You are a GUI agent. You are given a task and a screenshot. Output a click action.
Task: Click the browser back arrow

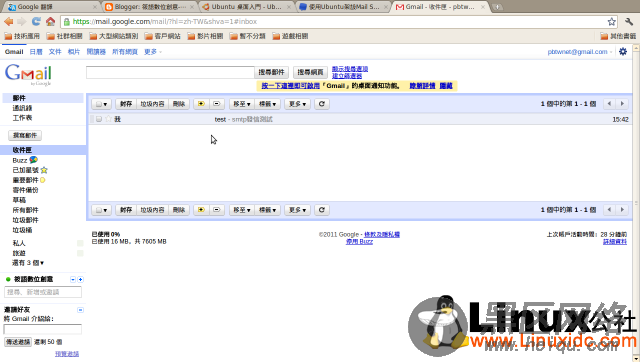[x=9, y=22]
